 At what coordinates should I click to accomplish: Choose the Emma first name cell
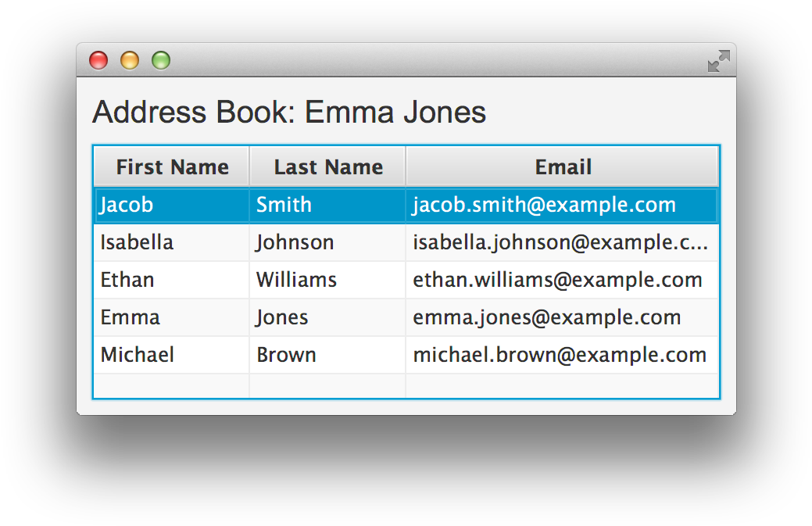coord(131,317)
